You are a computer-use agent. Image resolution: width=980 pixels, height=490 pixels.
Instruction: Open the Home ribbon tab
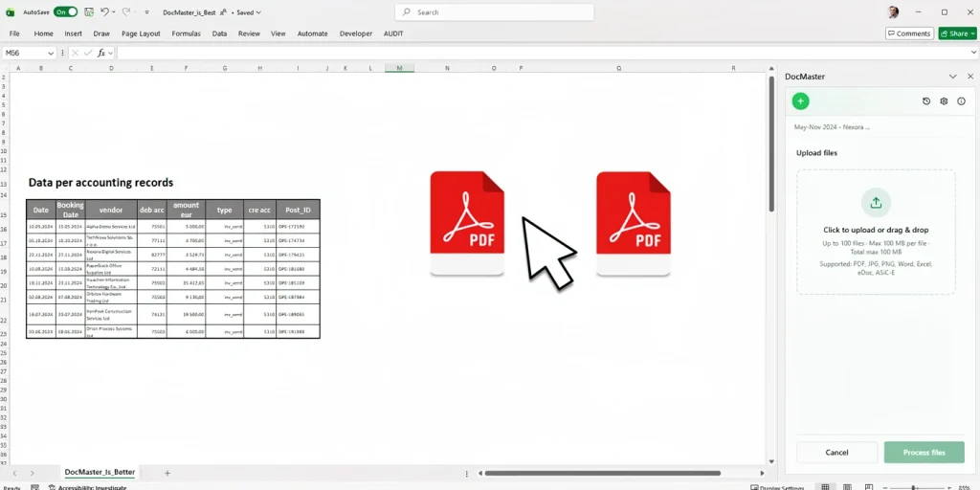[x=44, y=33]
